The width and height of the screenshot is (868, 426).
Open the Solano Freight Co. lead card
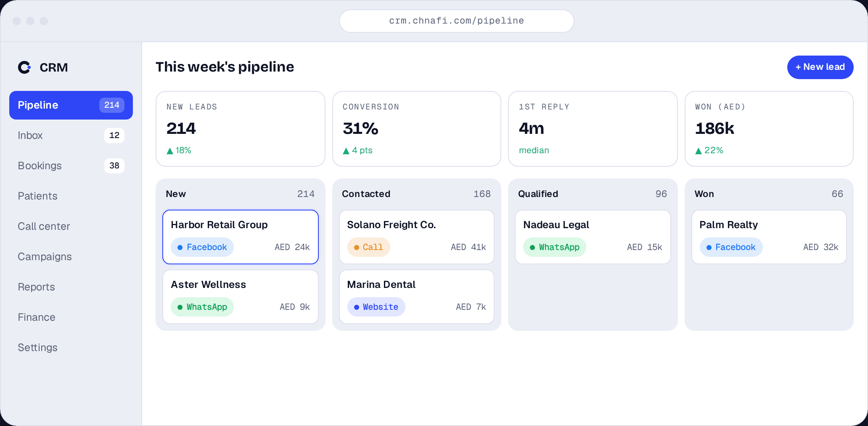[x=417, y=237]
